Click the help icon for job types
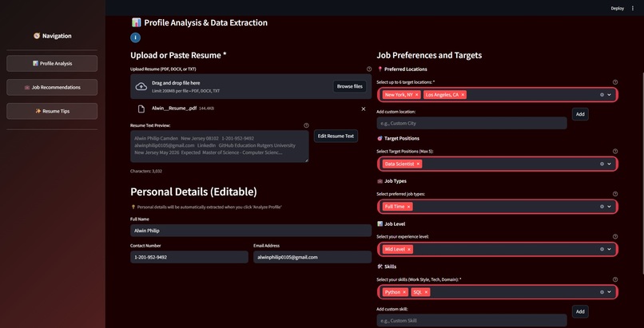Screen dimensions: 644x328 coord(615,194)
